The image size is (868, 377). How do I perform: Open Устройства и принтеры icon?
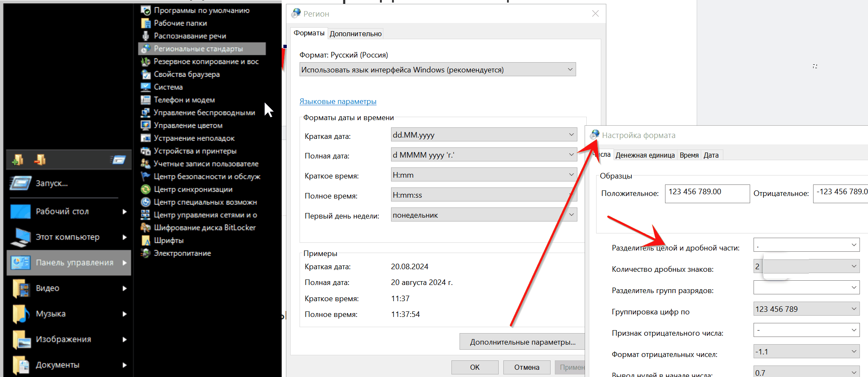(146, 151)
